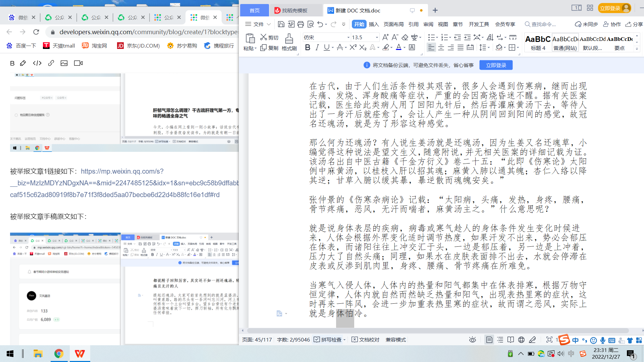The image size is (644, 362).
Task: Toggle Bold formatting in WPS
Action: pos(307,48)
